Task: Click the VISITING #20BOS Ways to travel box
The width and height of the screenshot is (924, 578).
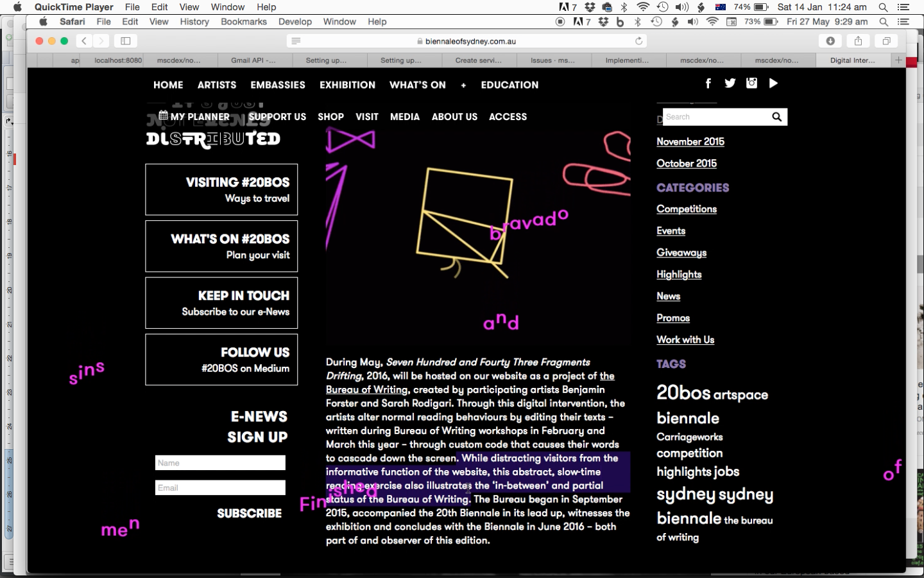Action: click(221, 189)
